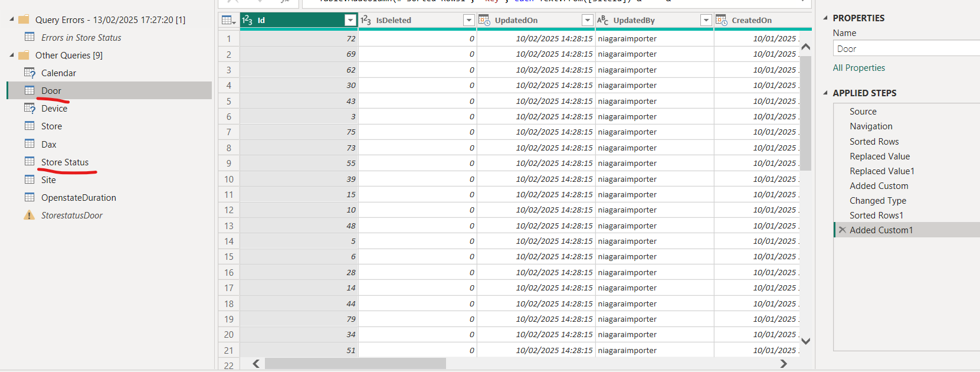Image resolution: width=980 pixels, height=372 pixels.
Task: Click the Calendar query table icon
Action: pyautogui.click(x=30, y=73)
